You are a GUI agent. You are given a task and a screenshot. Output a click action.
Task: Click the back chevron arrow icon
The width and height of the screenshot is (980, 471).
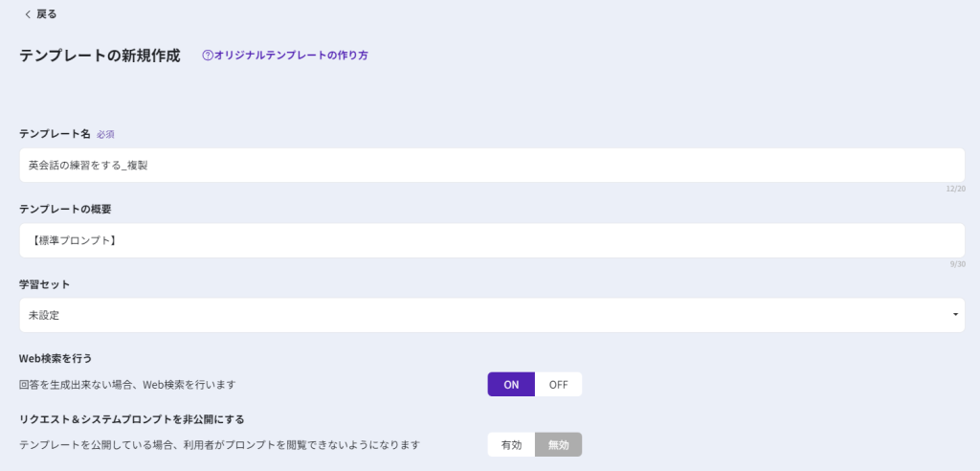coord(28,14)
